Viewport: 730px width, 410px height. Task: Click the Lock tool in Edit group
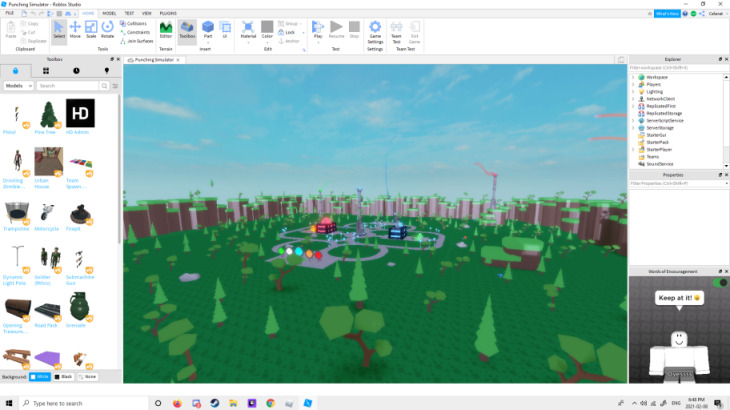[287, 32]
